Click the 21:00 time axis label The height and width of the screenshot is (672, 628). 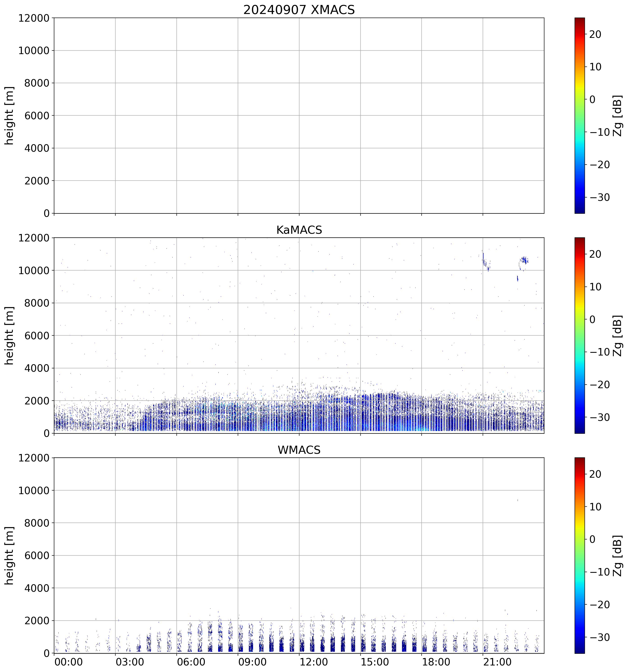pyautogui.click(x=497, y=662)
